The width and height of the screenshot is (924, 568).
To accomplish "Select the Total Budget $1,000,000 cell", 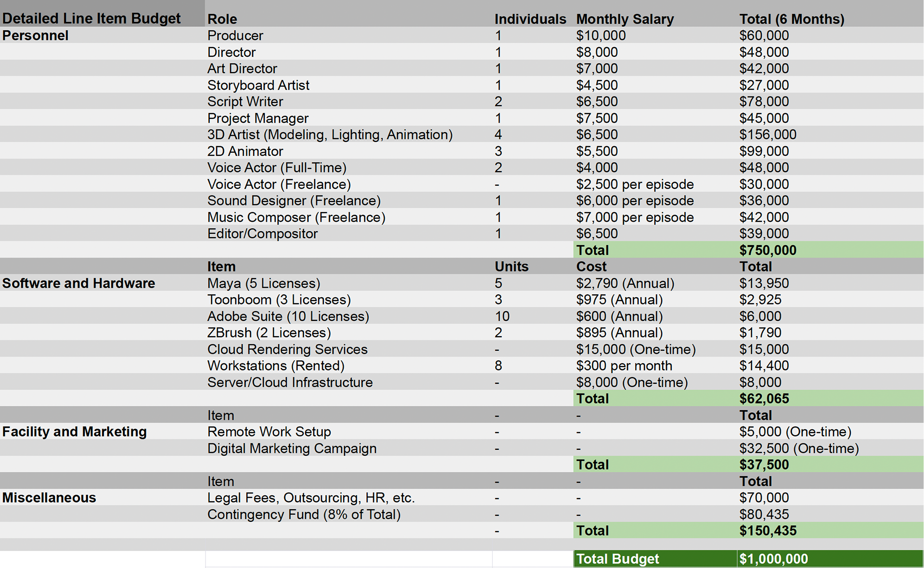I will click(773, 559).
